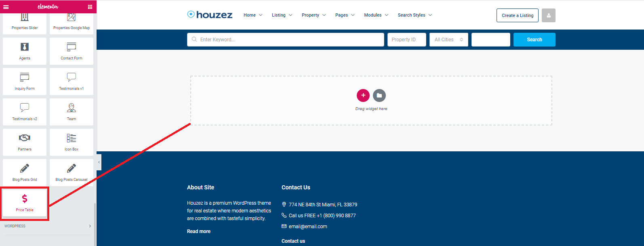Select the Testimonials v2 widget
The image size is (644, 246).
click(x=25, y=112)
